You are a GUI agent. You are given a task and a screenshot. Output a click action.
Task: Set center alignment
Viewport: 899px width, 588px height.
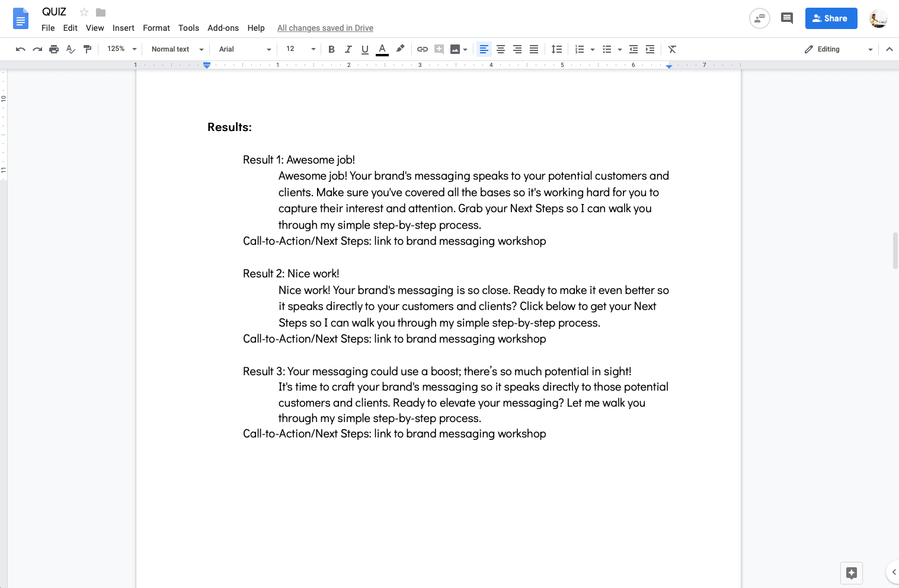click(501, 49)
